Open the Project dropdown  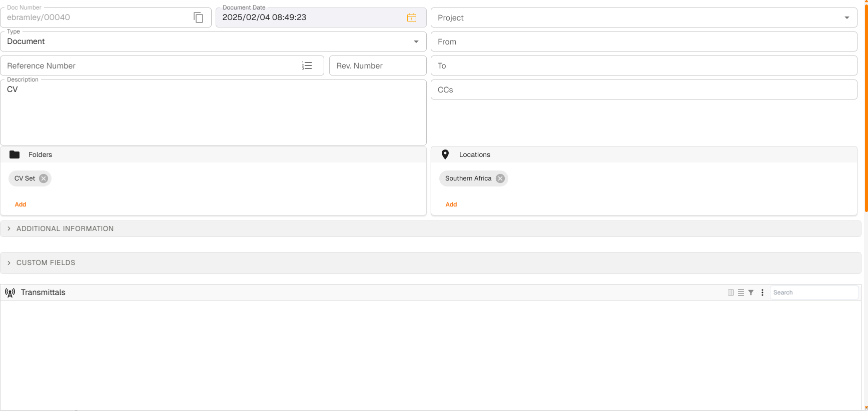coord(846,17)
